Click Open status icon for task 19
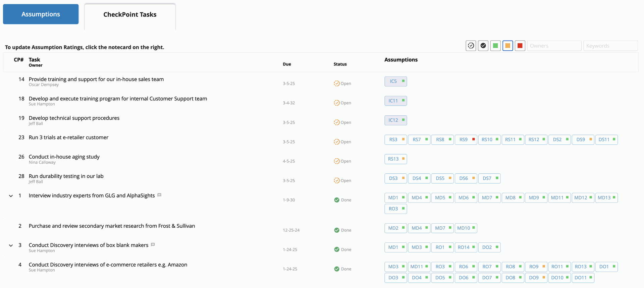 coord(336,122)
